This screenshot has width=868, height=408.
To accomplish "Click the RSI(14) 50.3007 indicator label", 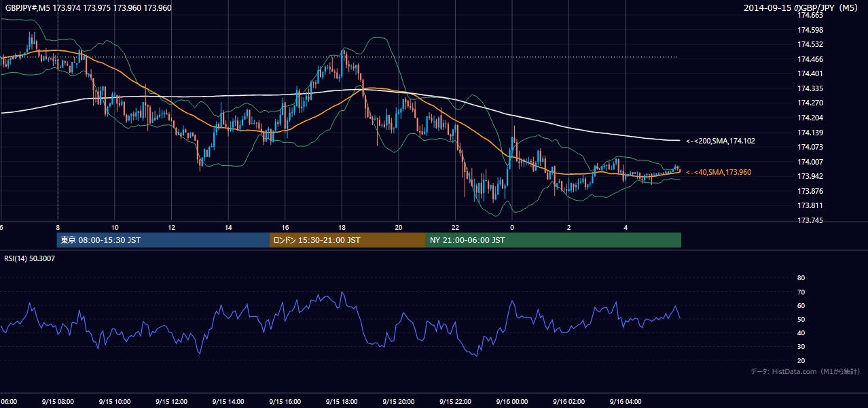I will (x=30, y=258).
